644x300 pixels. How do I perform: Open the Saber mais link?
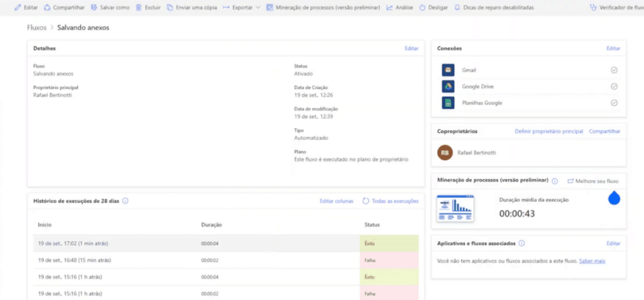pyautogui.click(x=592, y=261)
